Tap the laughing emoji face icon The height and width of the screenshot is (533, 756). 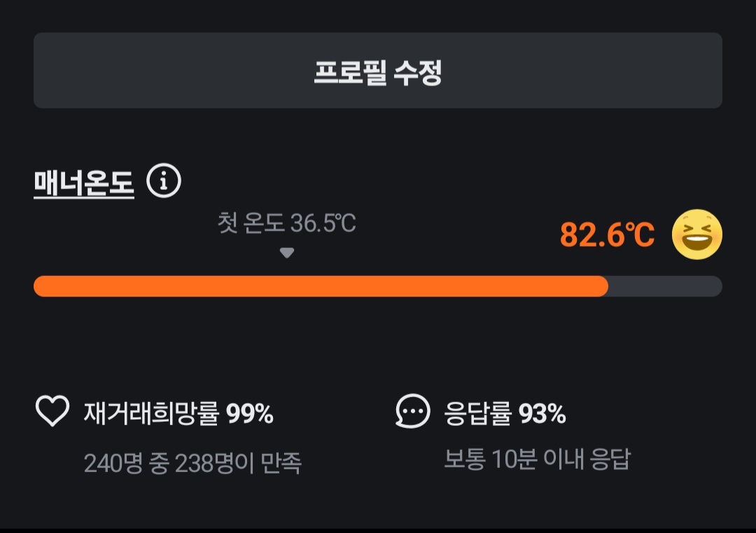[x=696, y=235]
